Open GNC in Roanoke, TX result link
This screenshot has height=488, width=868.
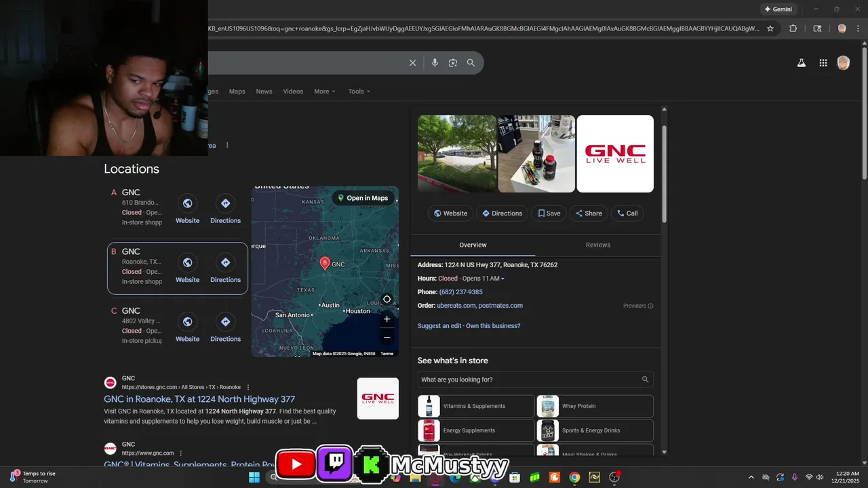199,399
